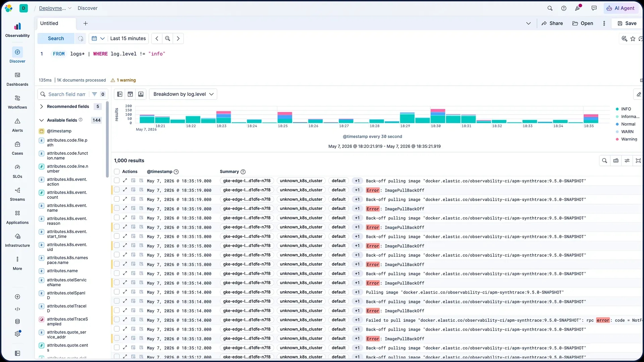Open the tabs list chevron dropdown
Screen dimensions: 644x362
[528, 23]
